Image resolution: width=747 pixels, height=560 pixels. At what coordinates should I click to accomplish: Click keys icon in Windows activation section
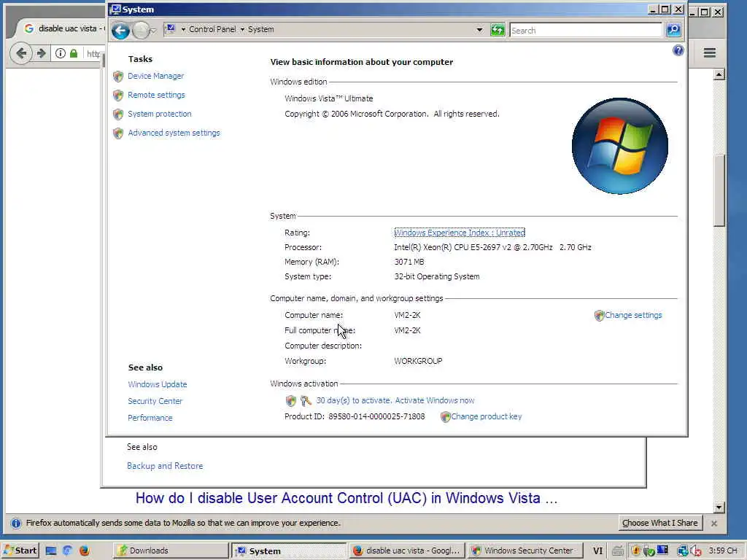306,401
